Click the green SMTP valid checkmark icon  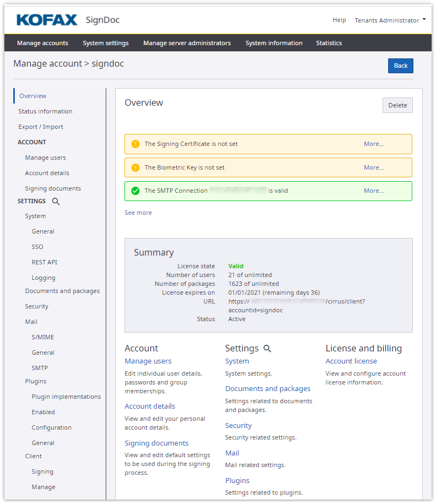coord(135,191)
